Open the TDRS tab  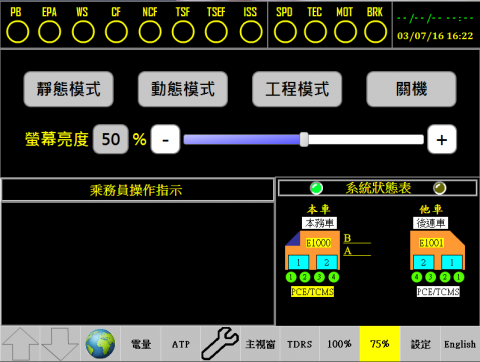[300, 344]
